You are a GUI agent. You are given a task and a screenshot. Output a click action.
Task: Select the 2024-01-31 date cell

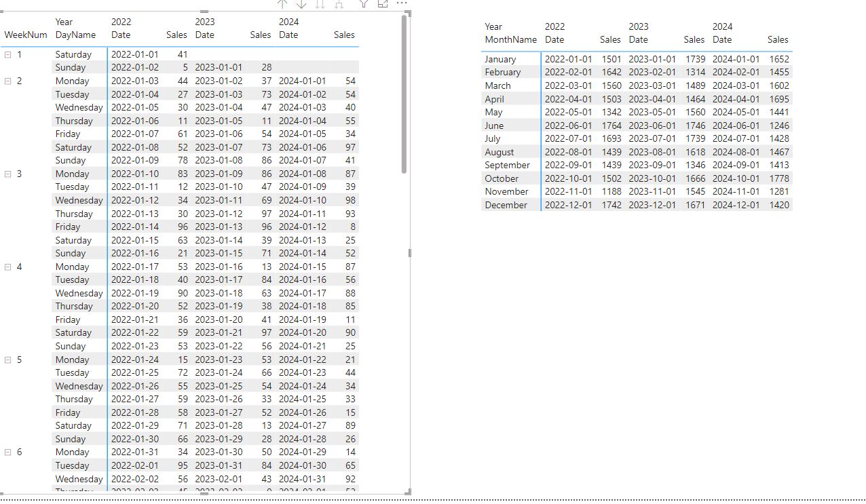click(x=303, y=479)
